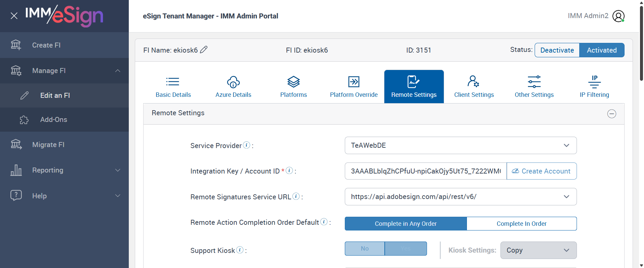Viewport: 644px width, 268px height.
Task: Click the Integration Key info icon
Action: click(x=289, y=171)
